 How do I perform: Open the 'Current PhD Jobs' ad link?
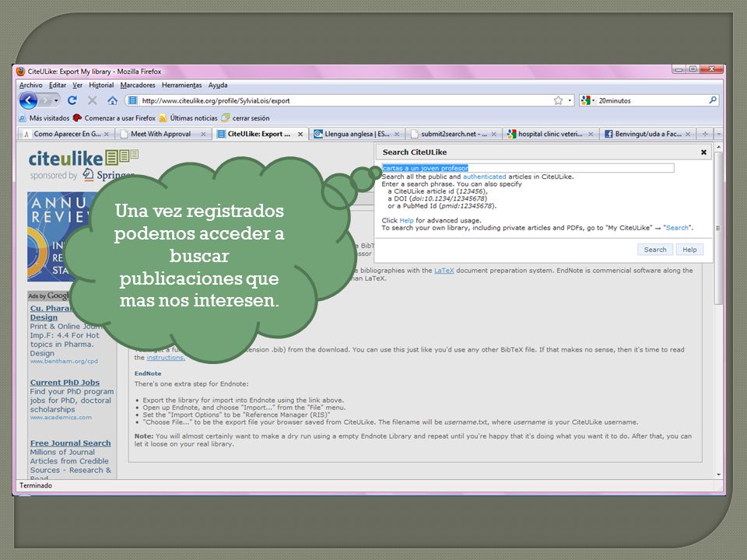coord(65,383)
